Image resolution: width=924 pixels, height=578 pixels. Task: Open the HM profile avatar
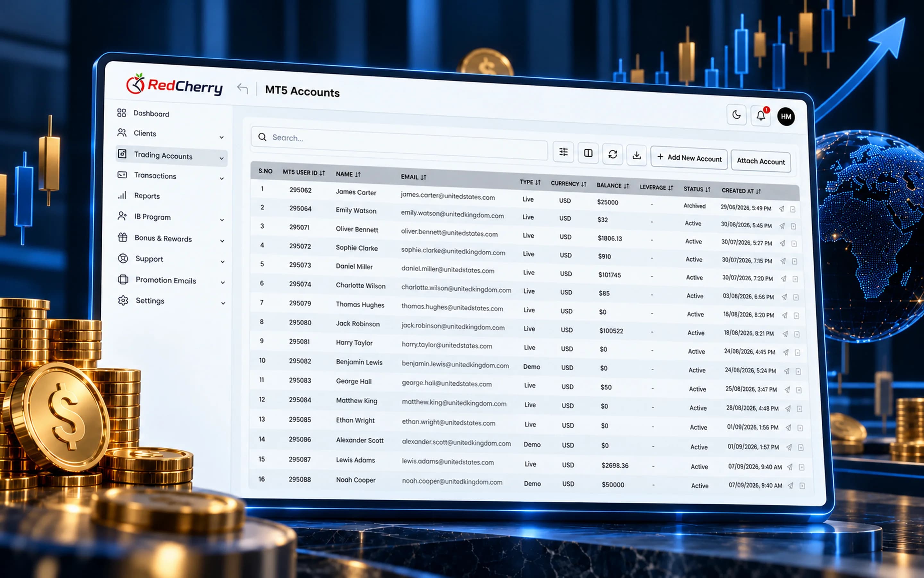point(786,117)
